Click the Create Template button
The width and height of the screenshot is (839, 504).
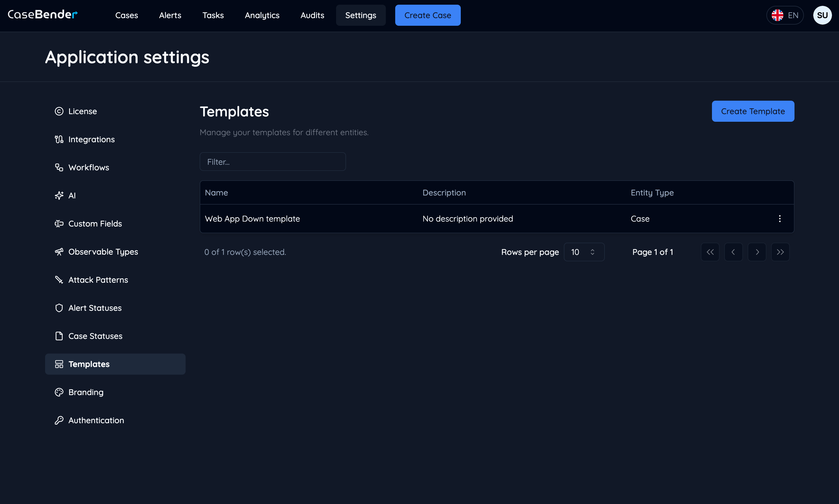[753, 112]
